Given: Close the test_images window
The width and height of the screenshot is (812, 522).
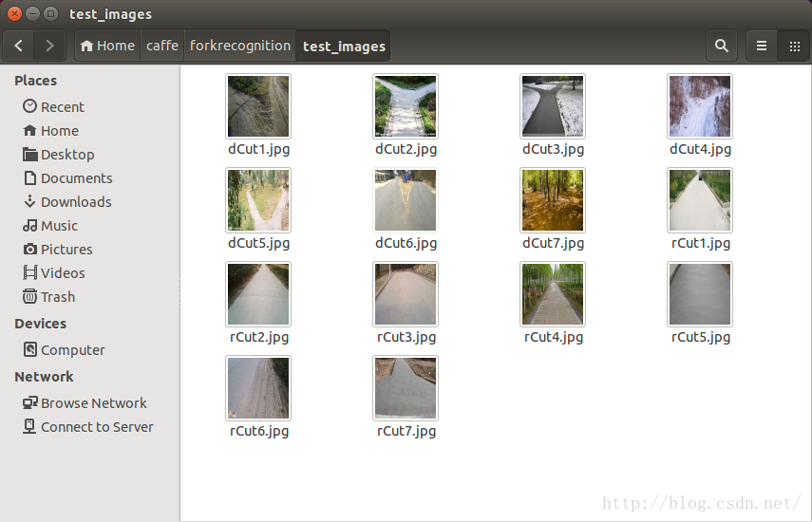Looking at the screenshot, I should (14, 14).
